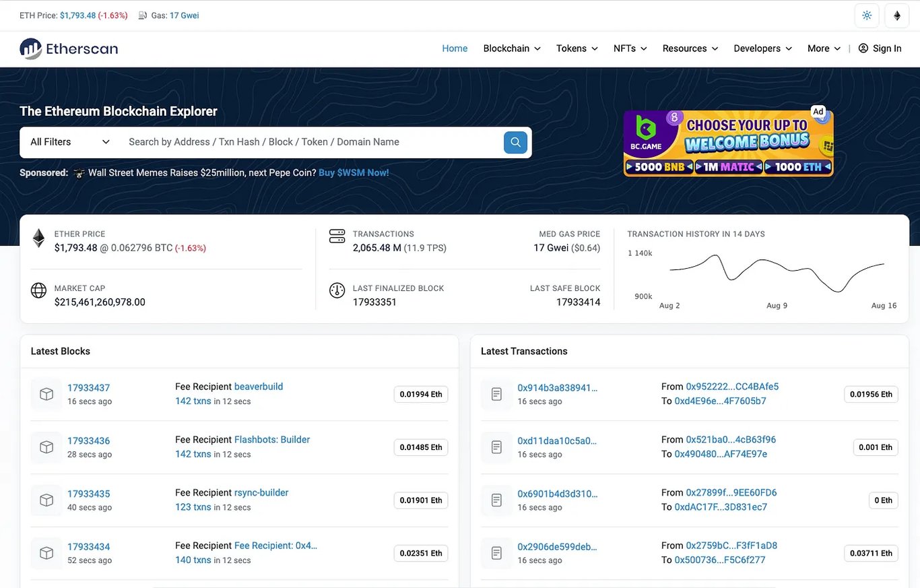This screenshot has width=920, height=588.
Task: Click the Ad badge on banner
Action: pyautogui.click(x=818, y=111)
